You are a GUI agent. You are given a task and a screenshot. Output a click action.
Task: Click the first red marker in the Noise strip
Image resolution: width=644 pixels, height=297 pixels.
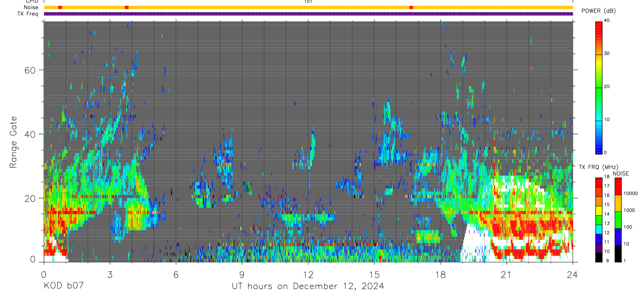[60, 7]
